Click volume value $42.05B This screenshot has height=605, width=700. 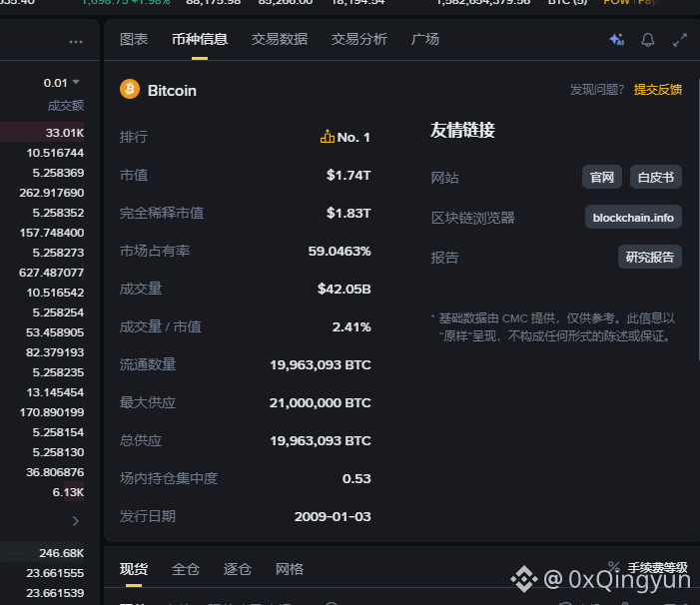pyautogui.click(x=344, y=289)
